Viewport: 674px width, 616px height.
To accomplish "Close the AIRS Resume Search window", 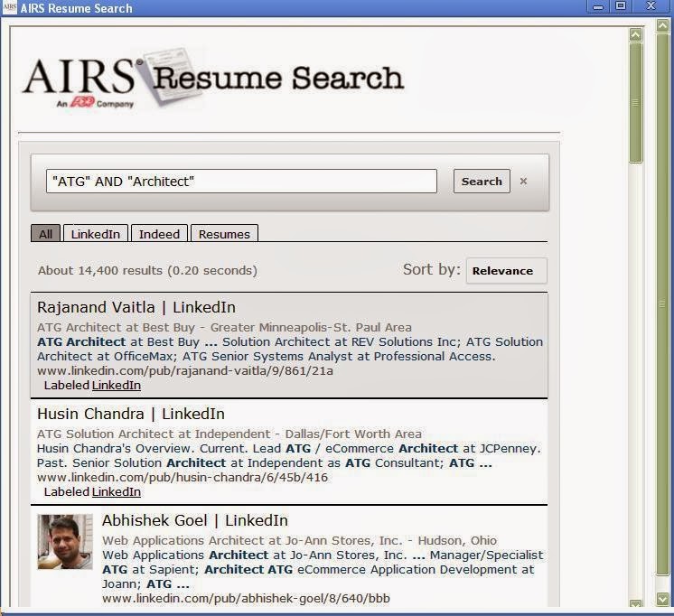I will pos(651,6).
